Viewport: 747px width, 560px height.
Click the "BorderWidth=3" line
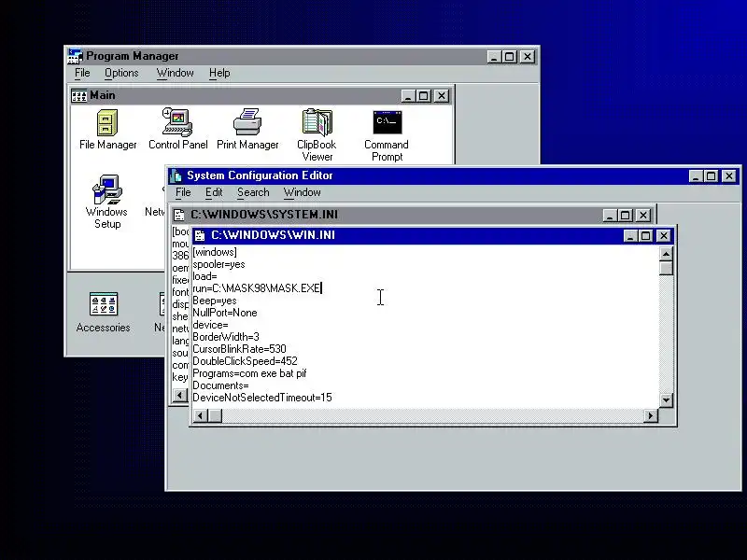[x=226, y=337]
